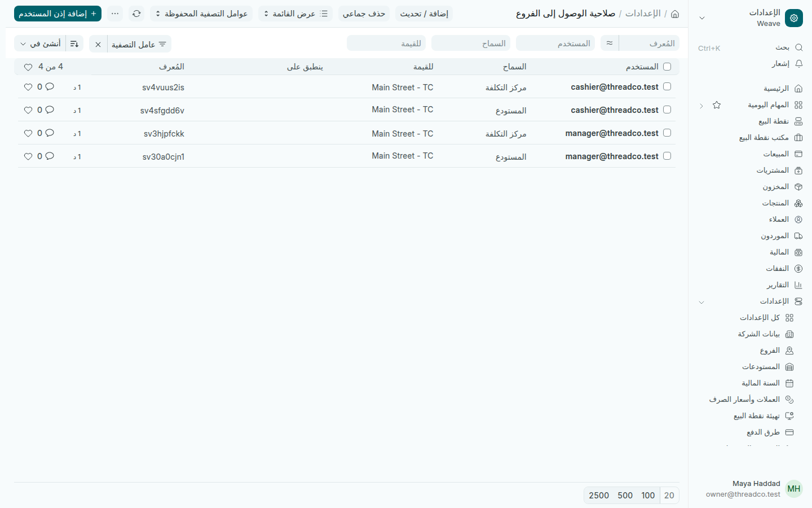Clear filters with the X icon
This screenshot has width=812, height=508.
98,44
